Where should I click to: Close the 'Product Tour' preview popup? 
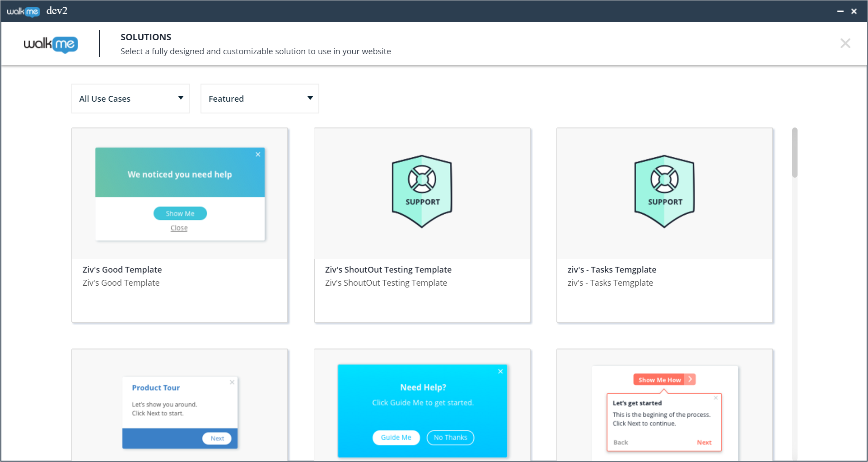pyautogui.click(x=232, y=382)
